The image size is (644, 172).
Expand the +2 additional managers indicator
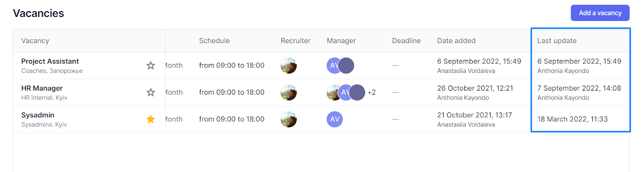tap(372, 92)
